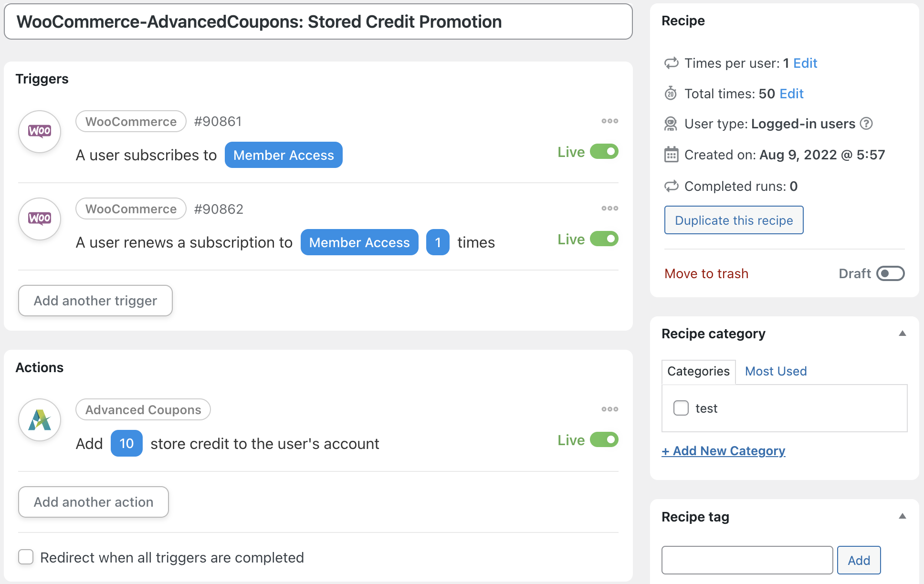Click the stopwatch icon next to Total times
This screenshot has height=584, width=924.
pos(671,94)
